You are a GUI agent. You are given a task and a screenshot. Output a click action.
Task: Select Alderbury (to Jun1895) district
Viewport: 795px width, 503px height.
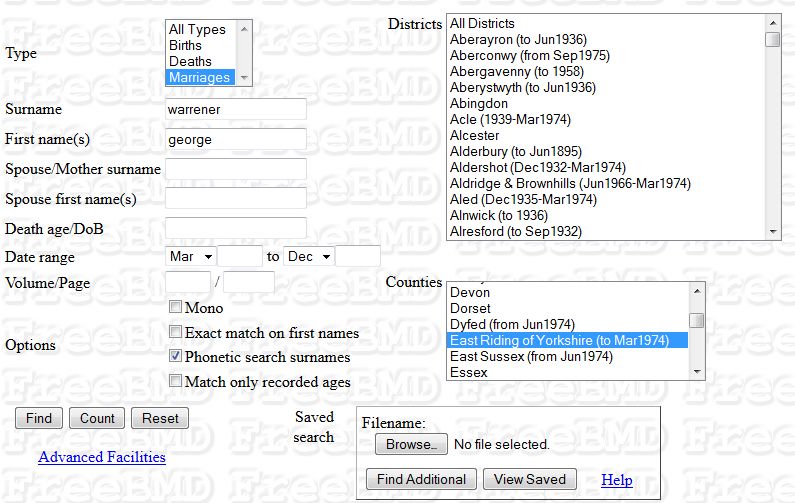point(605,152)
